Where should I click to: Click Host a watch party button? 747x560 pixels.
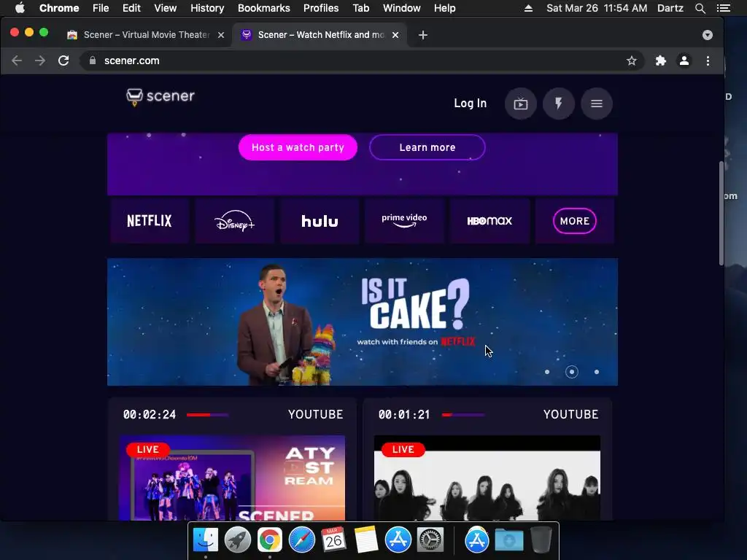coord(298,147)
